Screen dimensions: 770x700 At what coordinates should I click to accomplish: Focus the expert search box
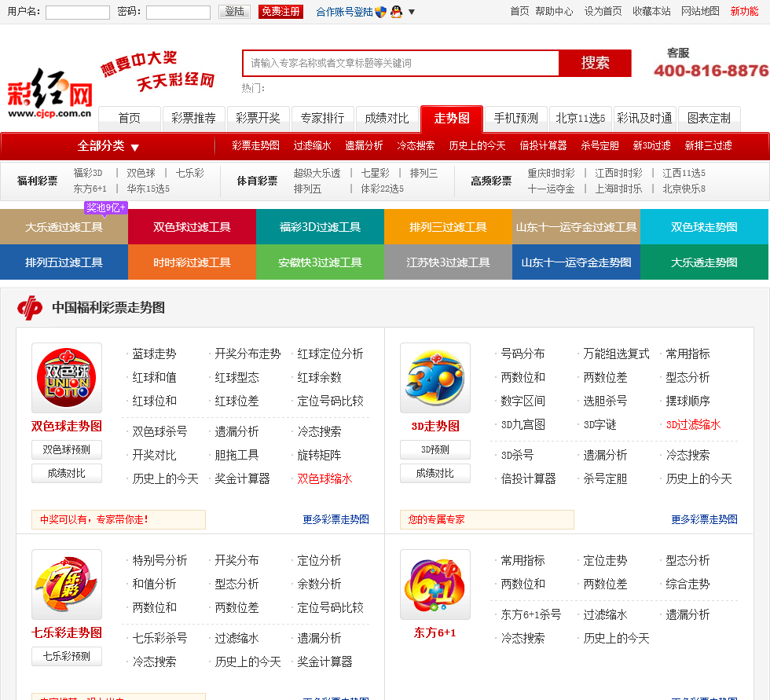[x=401, y=63]
